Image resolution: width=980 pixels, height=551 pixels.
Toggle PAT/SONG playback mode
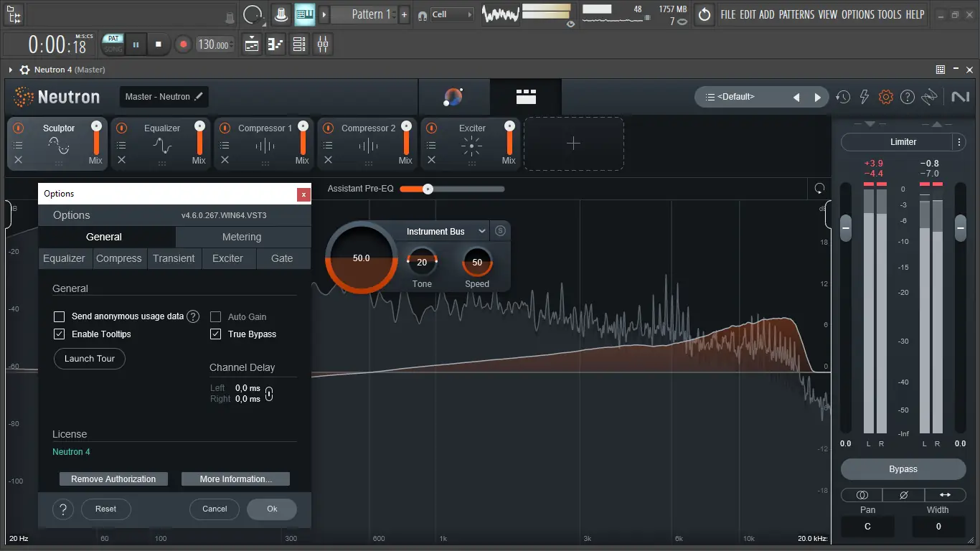113,44
